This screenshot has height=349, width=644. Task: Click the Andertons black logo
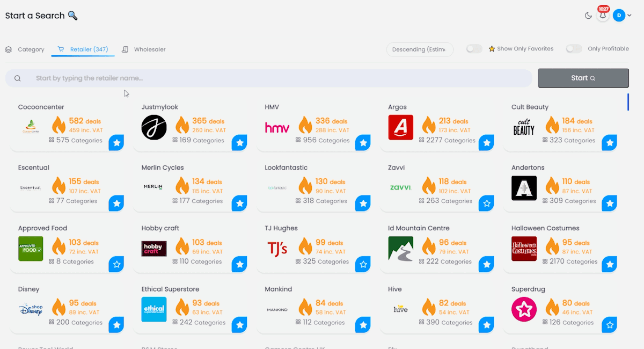(x=524, y=188)
